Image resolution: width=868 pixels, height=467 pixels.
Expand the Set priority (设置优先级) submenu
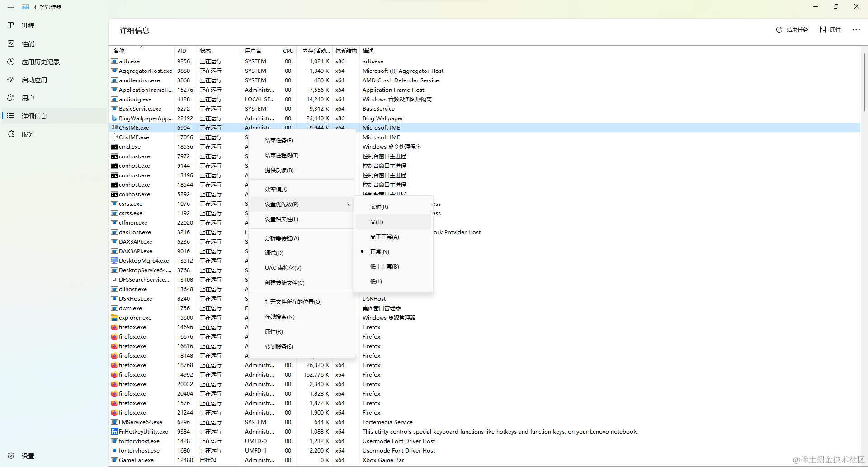[x=302, y=204]
